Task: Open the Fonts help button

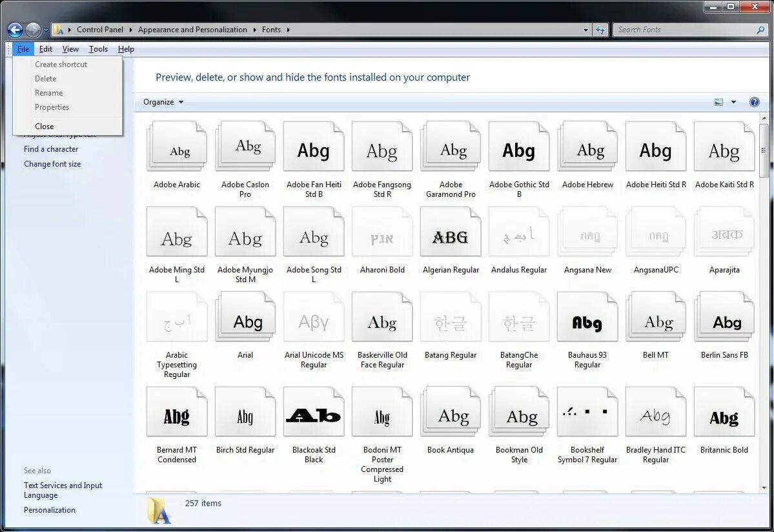Action: pyautogui.click(x=754, y=102)
